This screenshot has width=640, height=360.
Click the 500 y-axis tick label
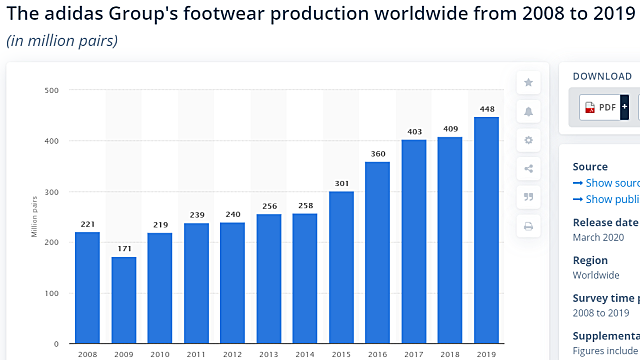pos(52,90)
